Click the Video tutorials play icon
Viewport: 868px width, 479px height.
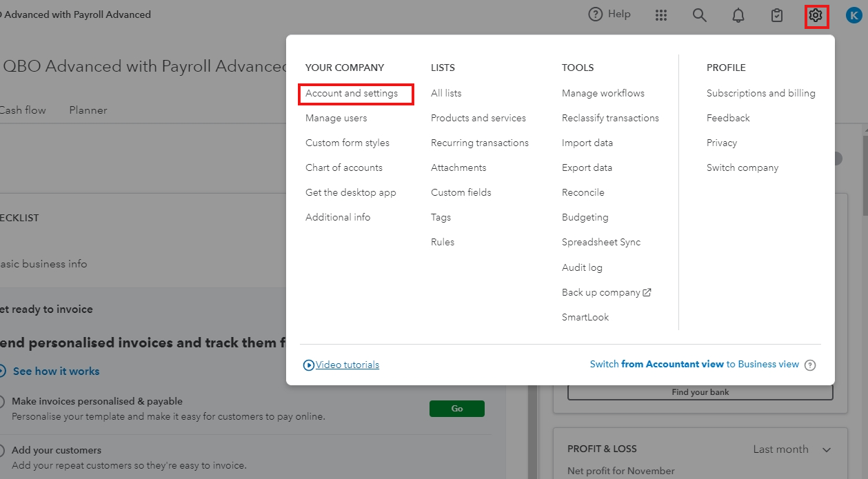(x=309, y=365)
